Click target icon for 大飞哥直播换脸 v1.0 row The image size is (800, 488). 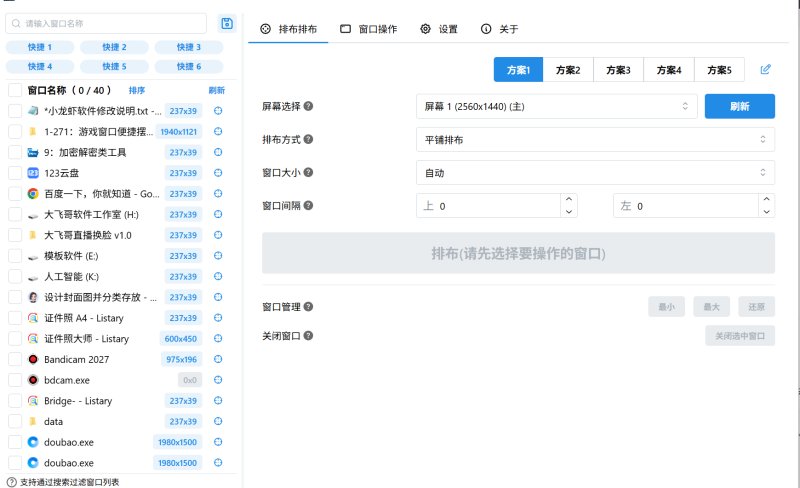click(x=218, y=235)
